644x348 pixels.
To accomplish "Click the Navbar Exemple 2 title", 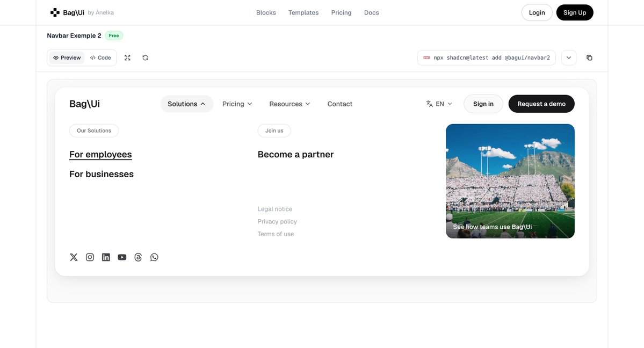I will click(x=74, y=36).
